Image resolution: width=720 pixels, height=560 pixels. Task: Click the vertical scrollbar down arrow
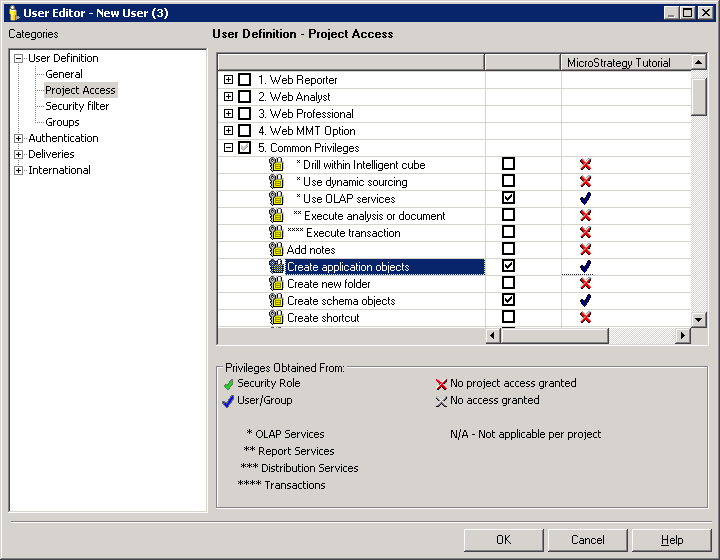700,319
